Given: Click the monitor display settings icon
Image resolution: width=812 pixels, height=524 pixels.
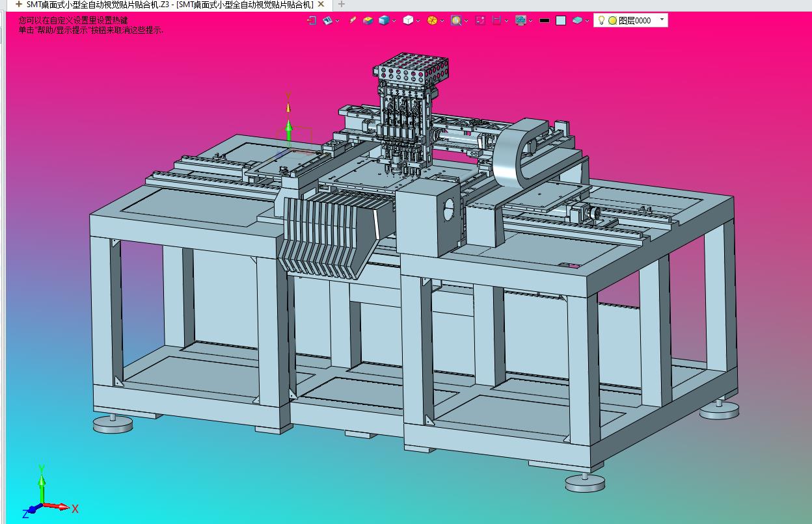Looking at the screenshot, I should [521, 21].
